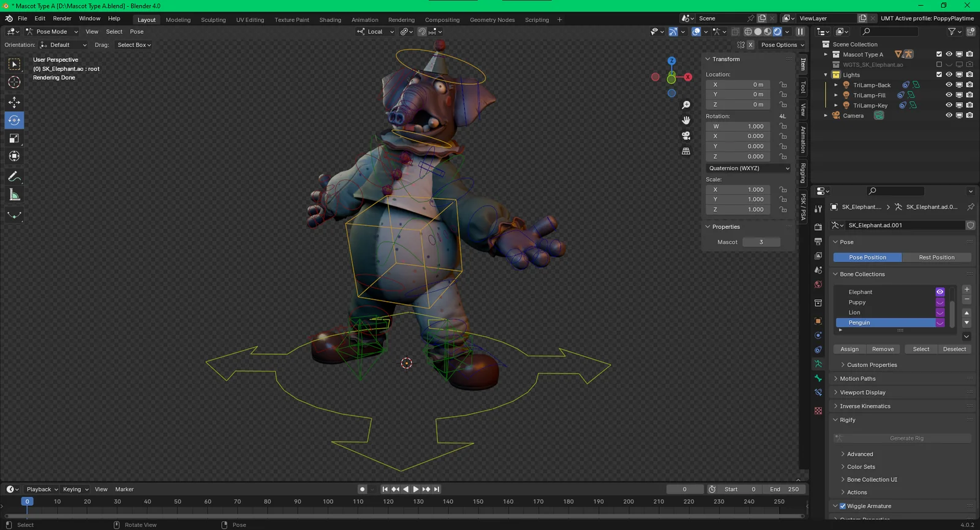Activate the Move tool
Image resolution: width=980 pixels, height=530 pixels.
pos(14,102)
